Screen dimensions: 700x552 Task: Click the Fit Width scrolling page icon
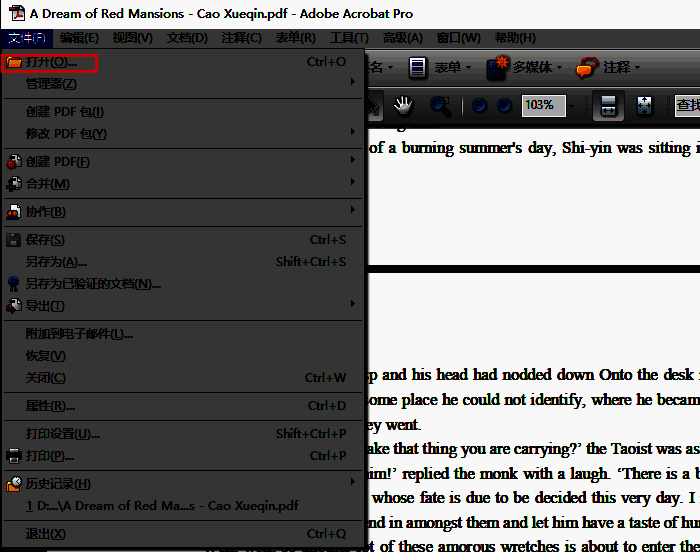pos(607,105)
